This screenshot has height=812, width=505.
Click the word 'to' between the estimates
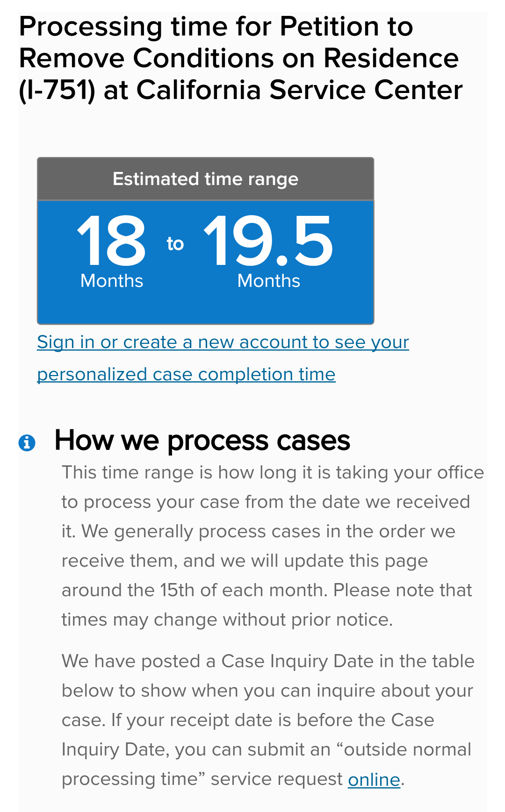click(x=175, y=244)
